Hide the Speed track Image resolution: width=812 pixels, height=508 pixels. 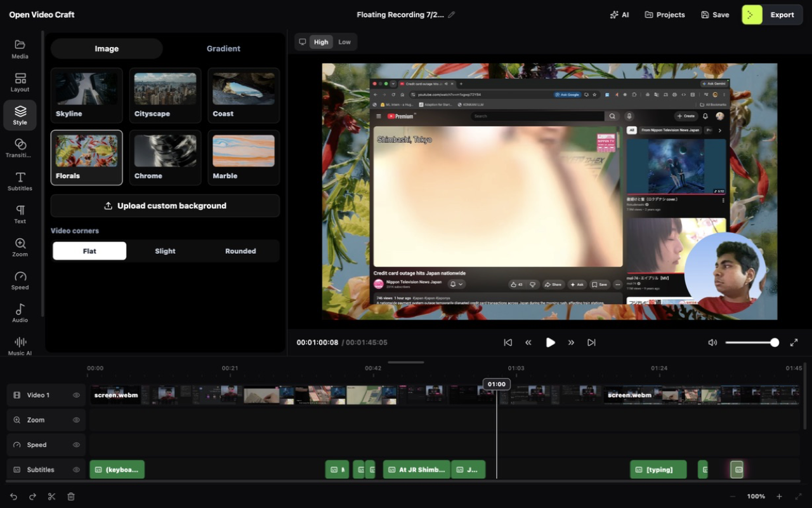pos(76,444)
